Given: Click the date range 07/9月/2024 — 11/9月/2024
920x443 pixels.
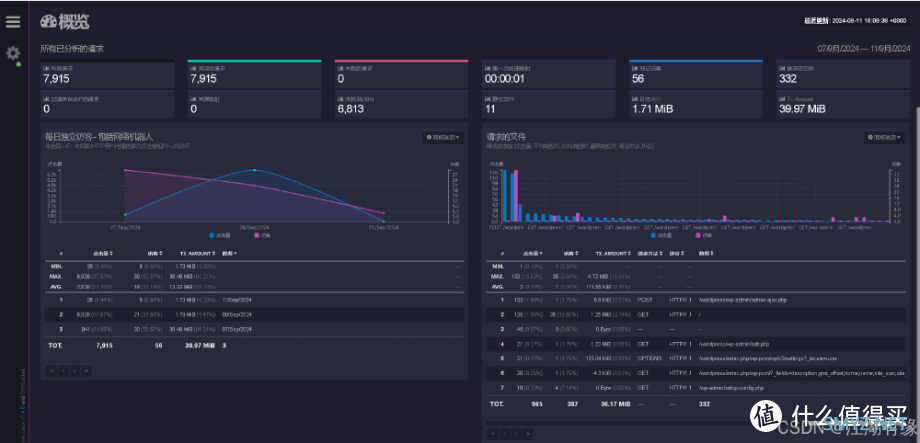Looking at the screenshot, I should 864,49.
